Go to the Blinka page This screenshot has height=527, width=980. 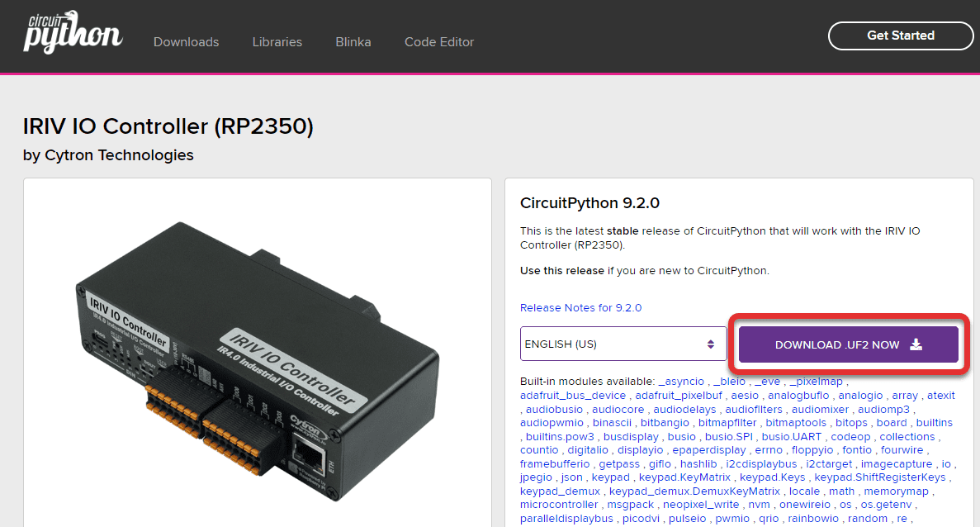[x=353, y=41]
